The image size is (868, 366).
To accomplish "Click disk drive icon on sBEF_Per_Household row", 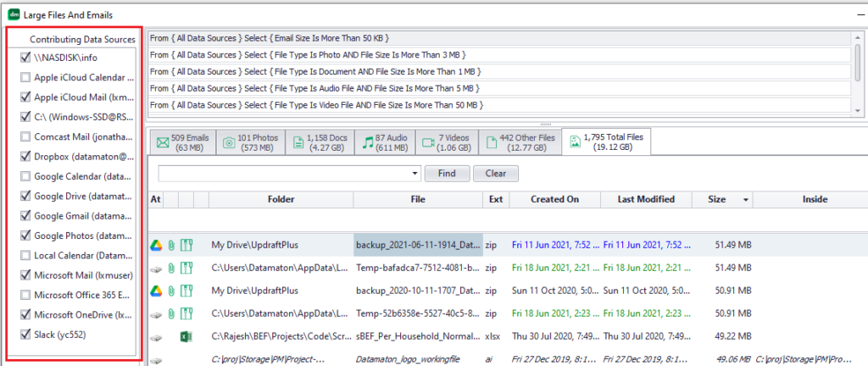I will 156,336.
